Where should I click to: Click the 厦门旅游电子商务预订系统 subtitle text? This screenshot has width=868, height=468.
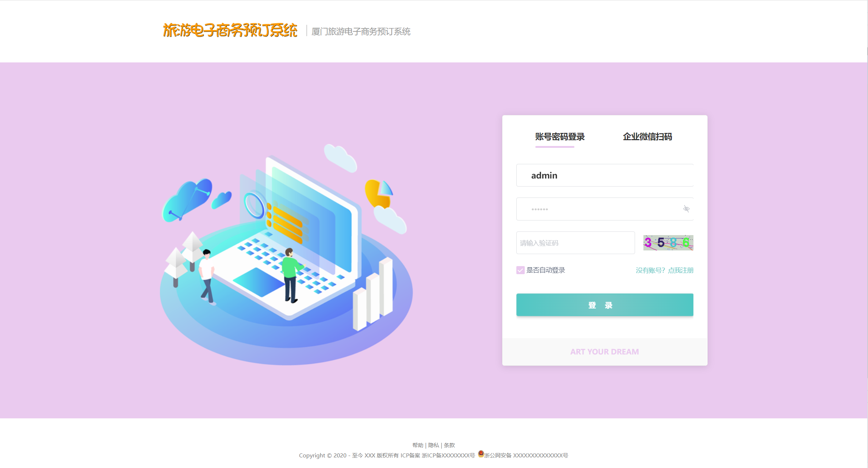tap(361, 32)
